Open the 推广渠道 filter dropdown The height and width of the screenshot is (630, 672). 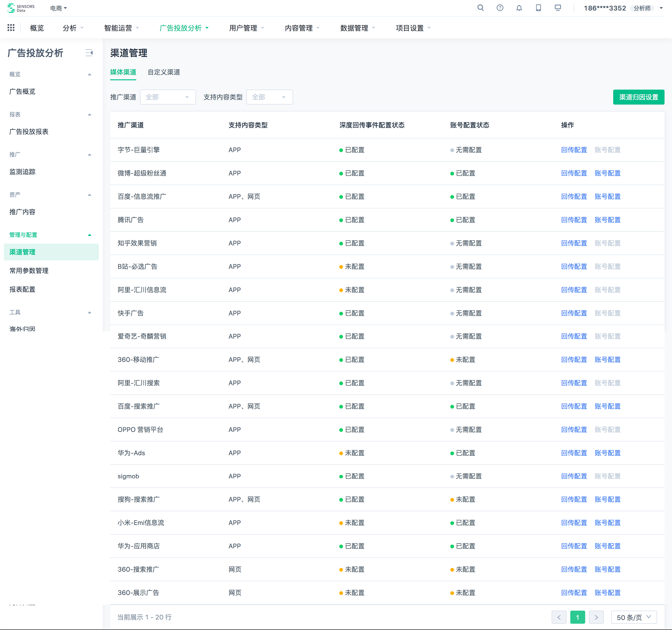pyautogui.click(x=168, y=97)
